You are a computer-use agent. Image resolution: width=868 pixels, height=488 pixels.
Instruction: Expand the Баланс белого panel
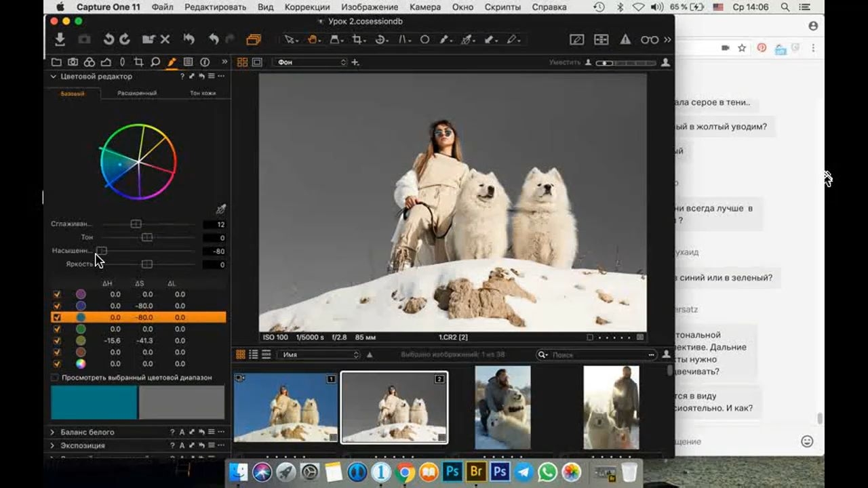coord(52,432)
